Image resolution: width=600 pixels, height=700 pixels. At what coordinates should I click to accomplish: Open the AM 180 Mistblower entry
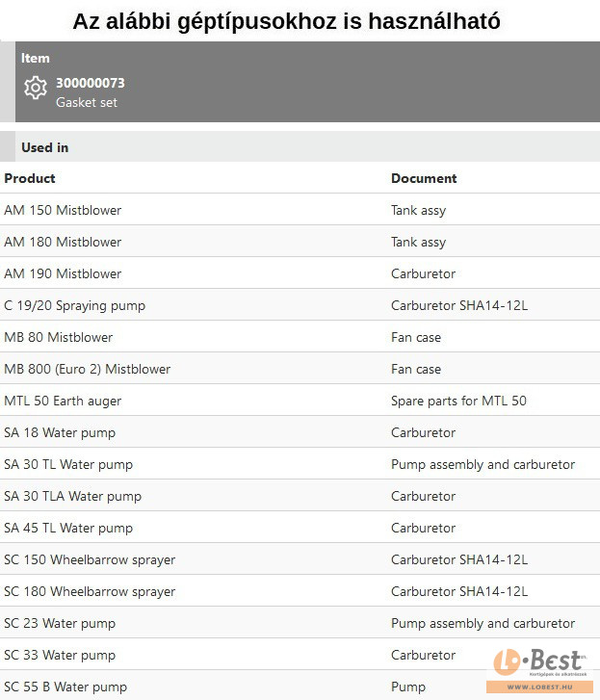(x=63, y=242)
